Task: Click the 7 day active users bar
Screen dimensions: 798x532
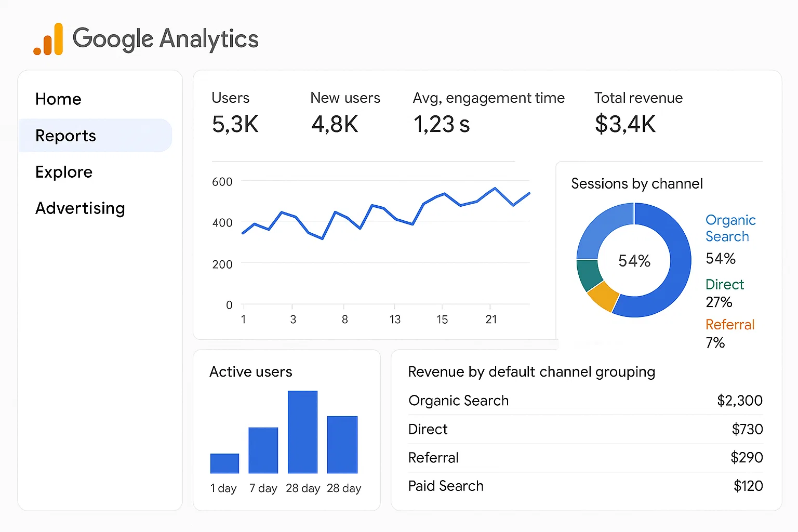Action: (x=263, y=450)
